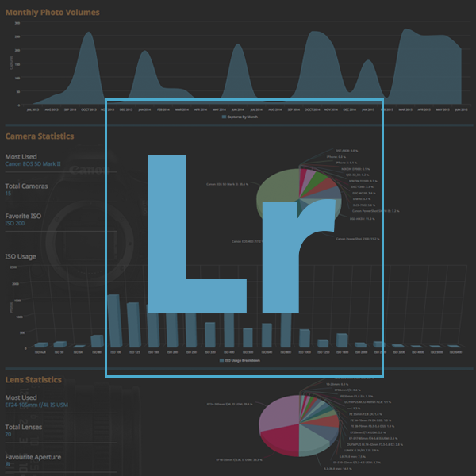Click the DSC-HX5V pie label
476x476 pixels.
pyautogui.click(x=363, y=219)
